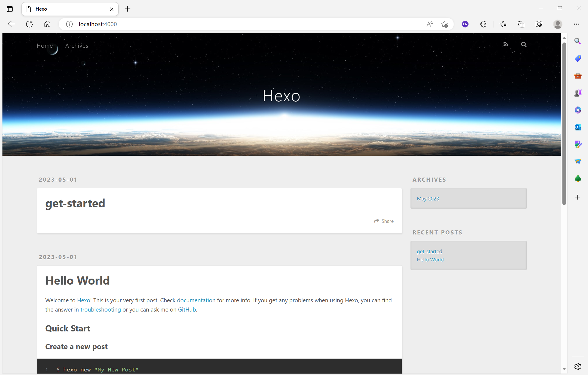
Task: Click the Read aloud icon in address bar
Action: 429,24
